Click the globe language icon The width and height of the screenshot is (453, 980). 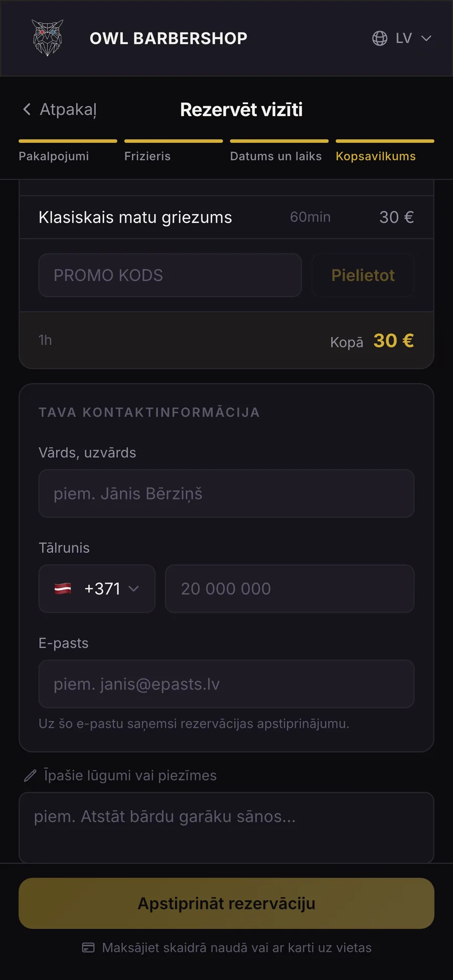tap(380, 38)
